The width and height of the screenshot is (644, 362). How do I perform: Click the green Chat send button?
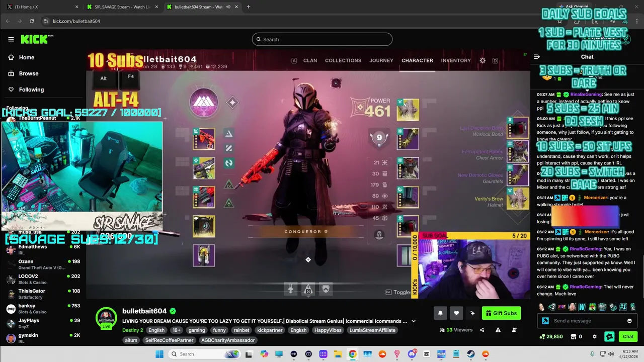tap(628, 336)
